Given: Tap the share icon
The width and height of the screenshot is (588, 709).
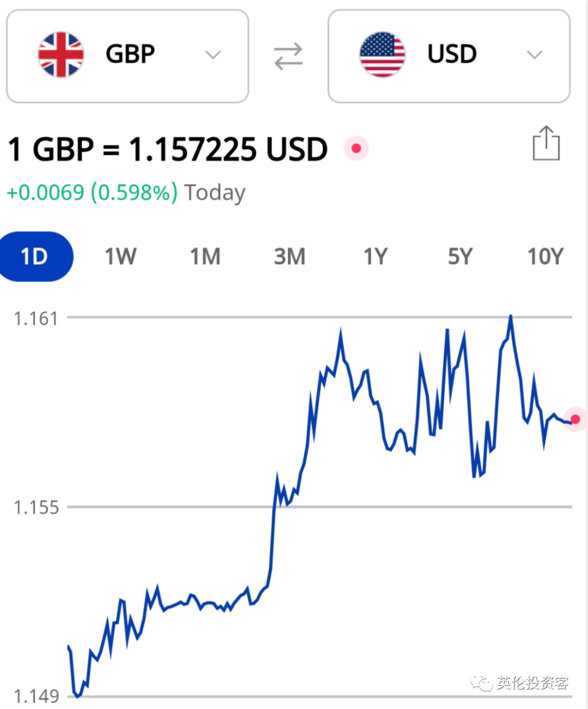Looking at the screenshot, I should (x=546, y=143).
